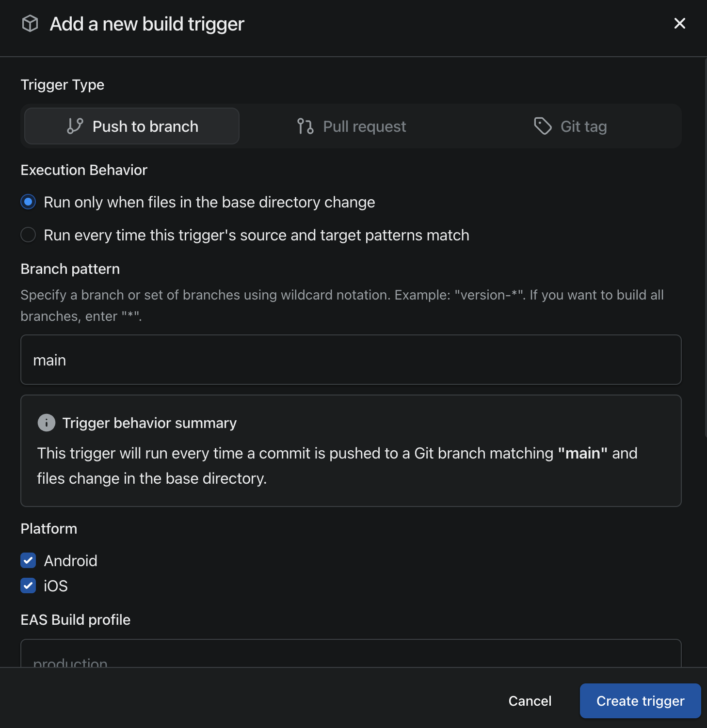
Task: Click the tag icon beside Git tag
Action: [x=542, y=126]
